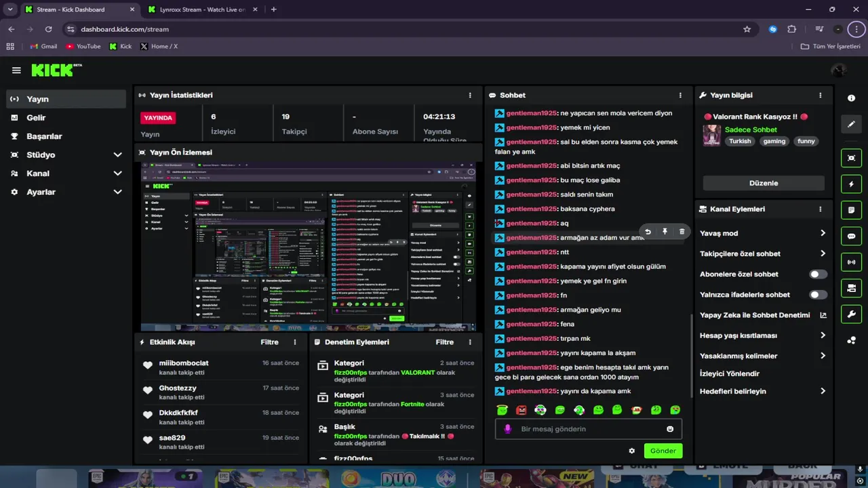Open the Gmail bookmark
The width and height of the screenshot is (868, 488).
[43, 46]
